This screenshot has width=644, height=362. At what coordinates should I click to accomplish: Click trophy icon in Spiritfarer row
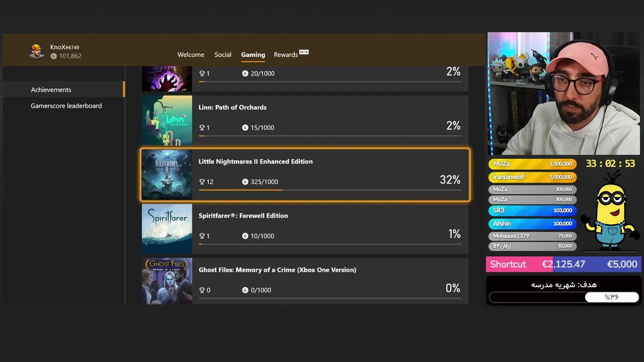point(202,236)
